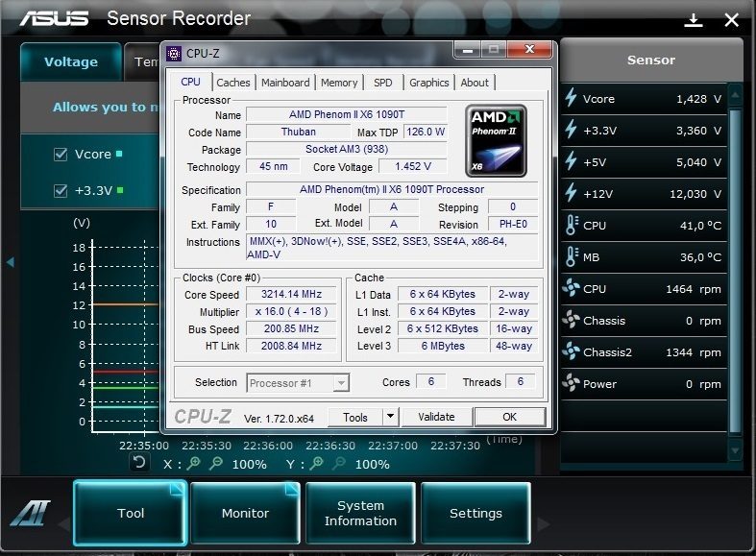The image size is (756, 556).
Task: Click the Chassis2 fan icon
Action: 571,351
